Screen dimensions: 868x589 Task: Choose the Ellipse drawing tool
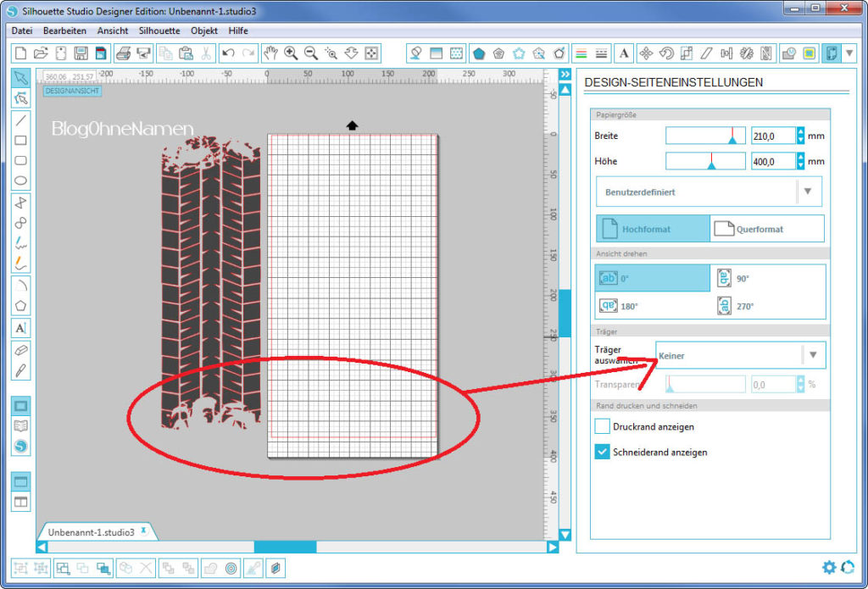[x=21, y=181]
